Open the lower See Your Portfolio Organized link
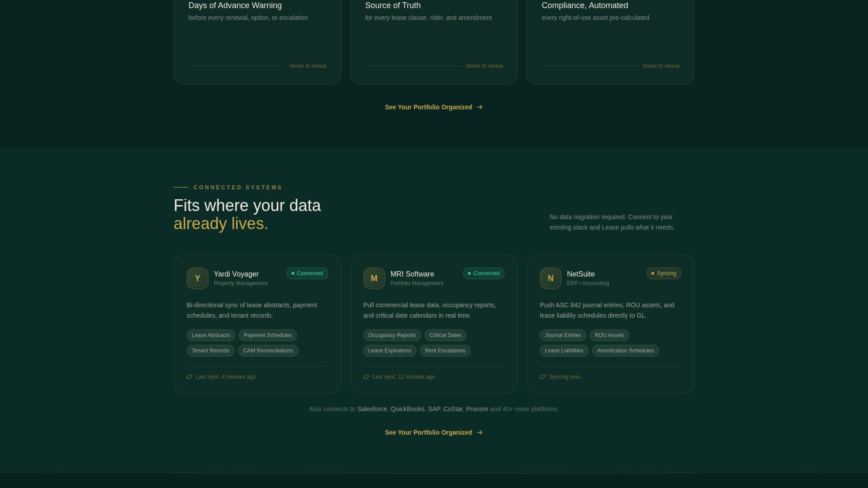 coord(434,432)
